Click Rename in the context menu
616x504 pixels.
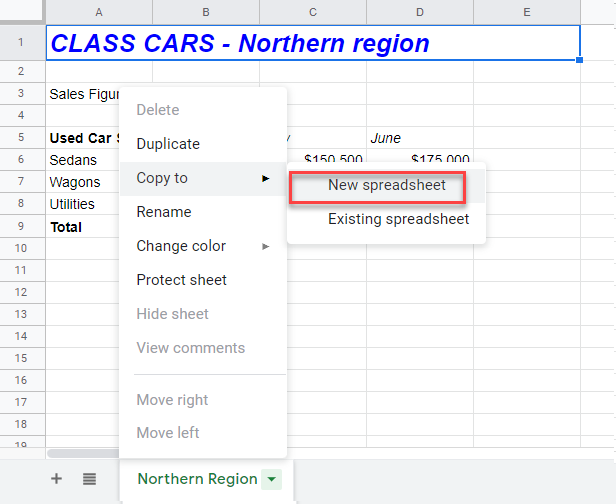pyautogui.click(x=164, y=212)
